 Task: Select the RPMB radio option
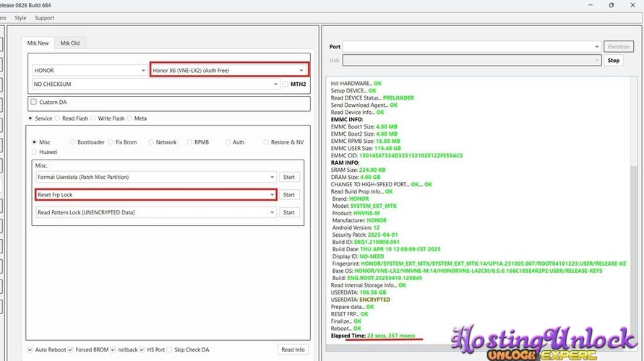pos(190,142)
